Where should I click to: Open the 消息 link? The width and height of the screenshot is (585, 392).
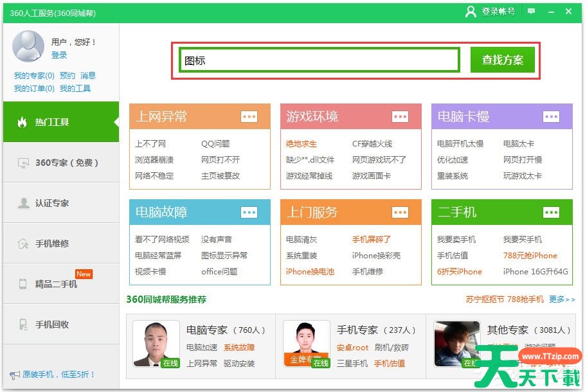88,76
